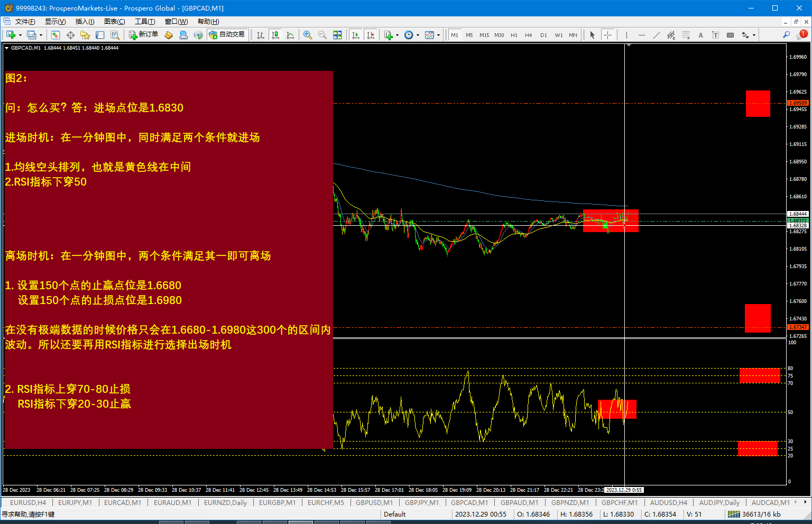Select the horizontal line tool
The height and width of the screenshot is (524, 812).
coord(641,35)
